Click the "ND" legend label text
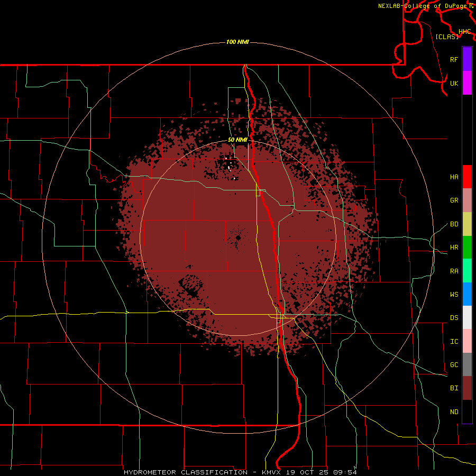The width and height of the screenshot is (476, 476). [454, 411]
